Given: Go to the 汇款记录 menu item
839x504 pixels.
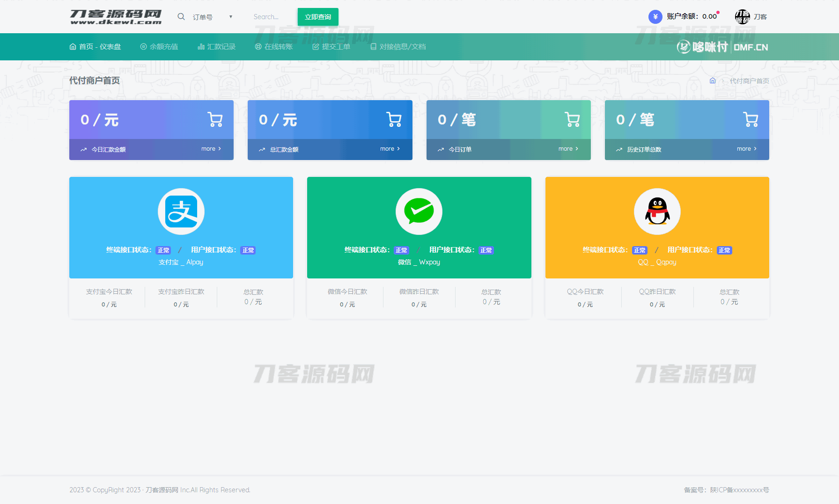Looking at the screenshot, I should point(217,47).
